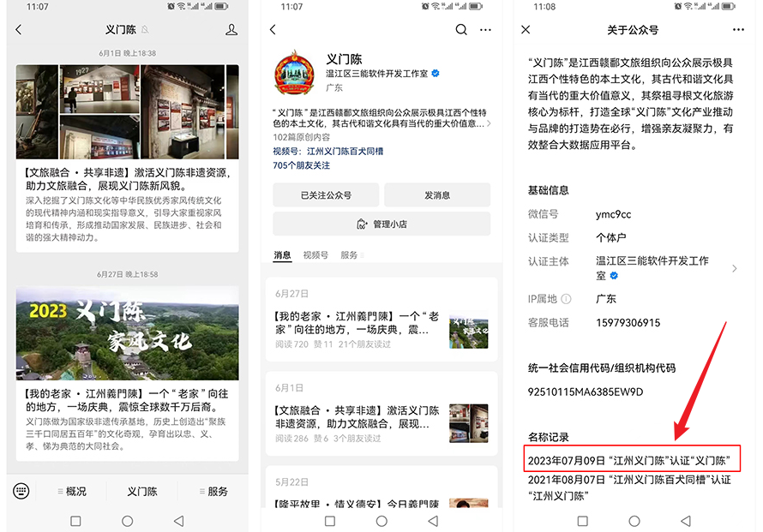763x532 pixels.
Task: Open the 2023 义门陈 家风文化 video thumbnail
Action: (127, 333)
